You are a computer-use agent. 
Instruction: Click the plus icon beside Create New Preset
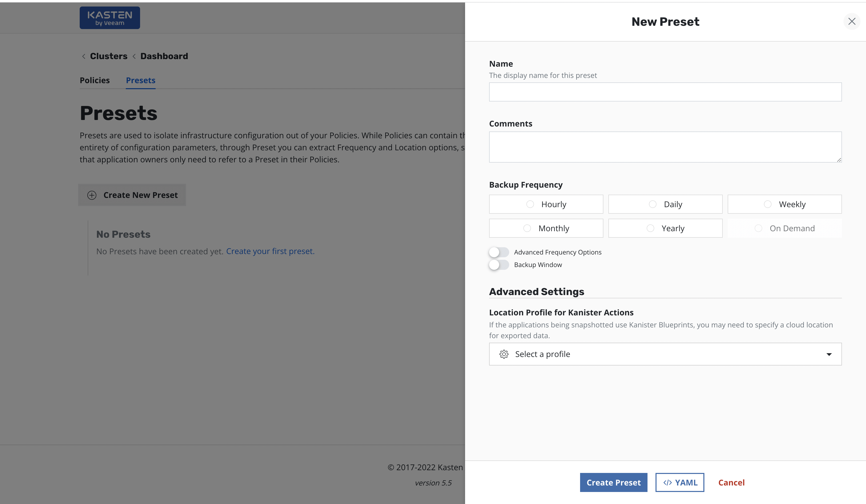pos(92,195)
